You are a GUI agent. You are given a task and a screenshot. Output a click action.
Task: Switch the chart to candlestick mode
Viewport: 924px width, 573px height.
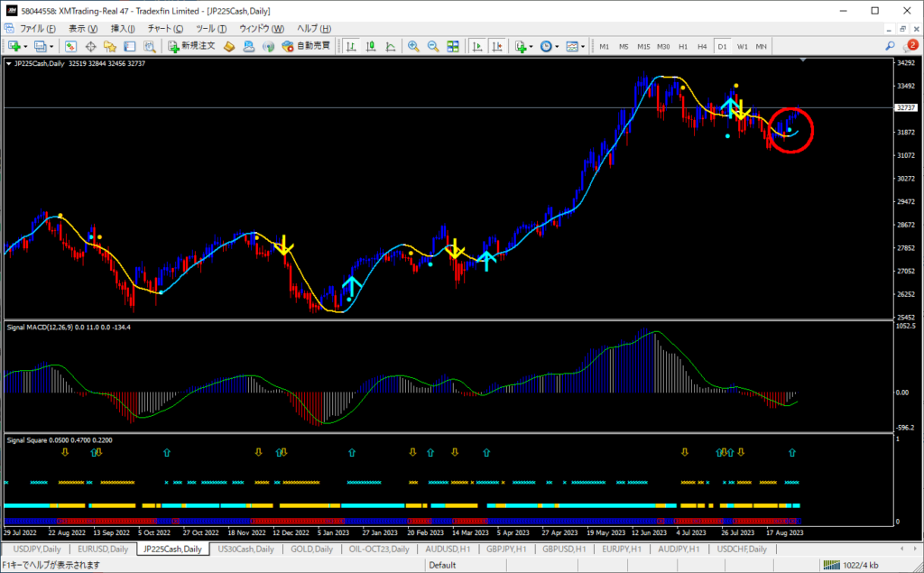(368, 46)
